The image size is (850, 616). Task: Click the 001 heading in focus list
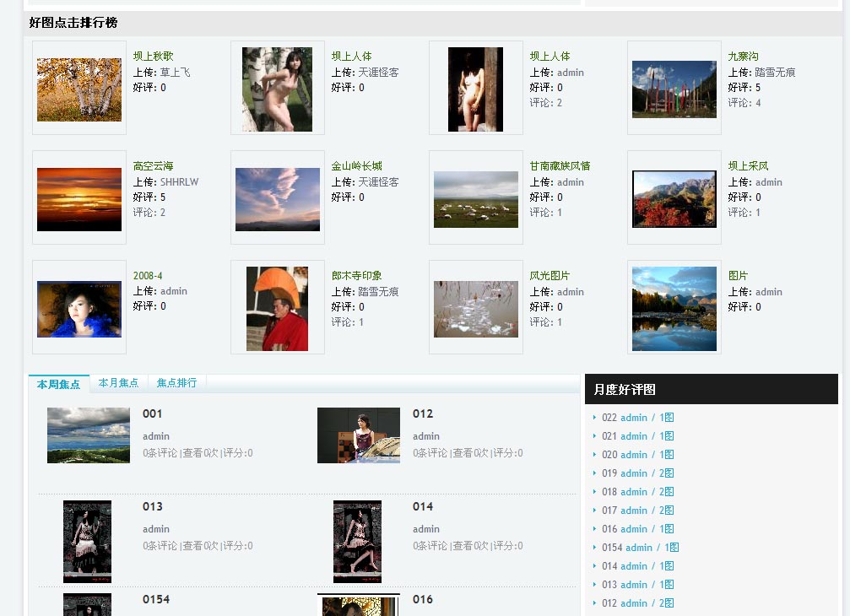152,414
